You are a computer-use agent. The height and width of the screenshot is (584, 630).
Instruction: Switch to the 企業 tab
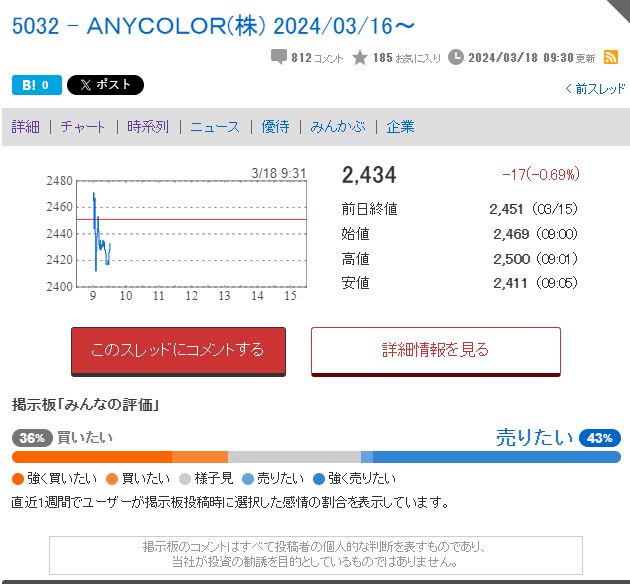pos(400,127)
